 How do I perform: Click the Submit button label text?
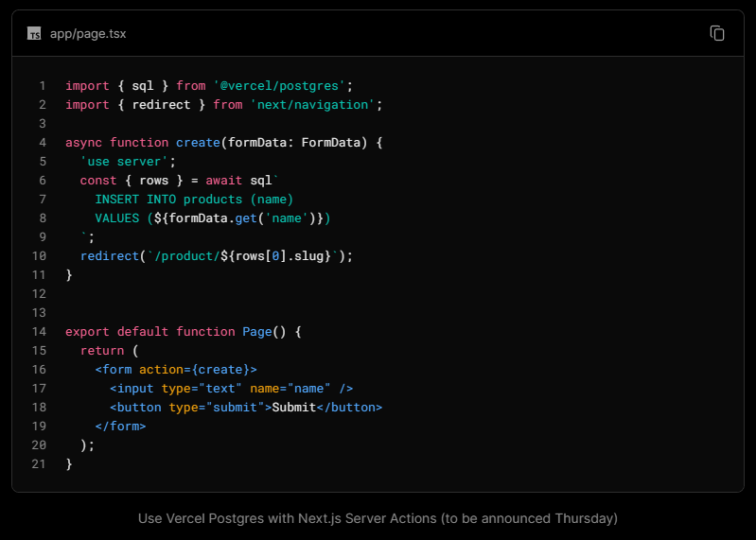[294, 407]
